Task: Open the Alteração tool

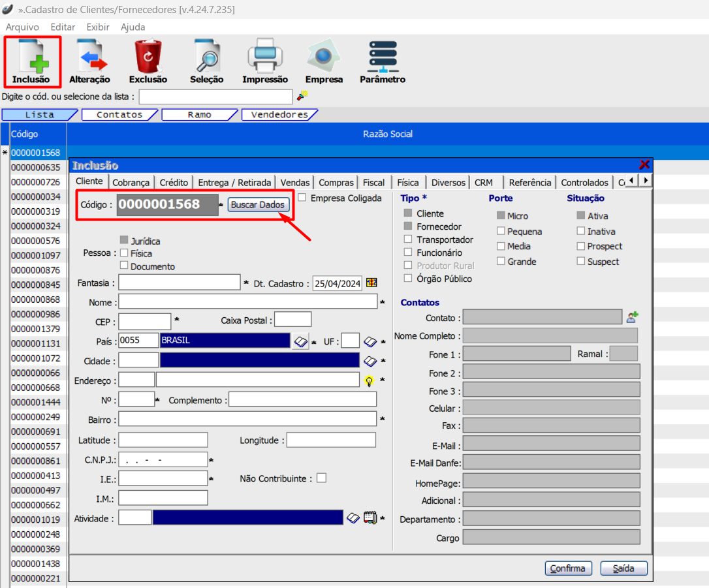Action: pyautogui.click(x=89, y=56)
